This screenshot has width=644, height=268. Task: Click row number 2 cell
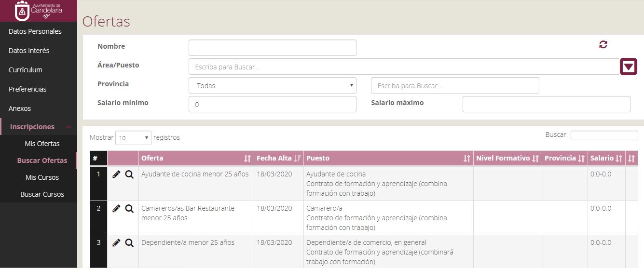pos(98,218)
